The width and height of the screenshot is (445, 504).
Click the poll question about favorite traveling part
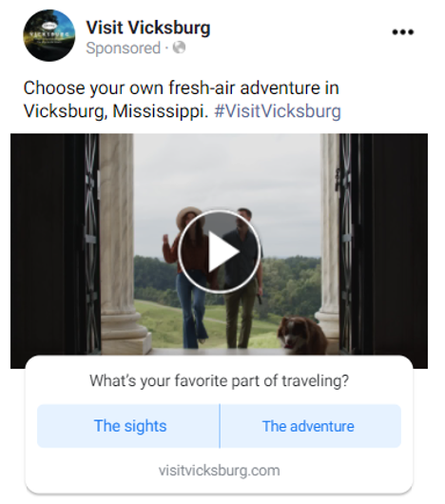[219, 380]
